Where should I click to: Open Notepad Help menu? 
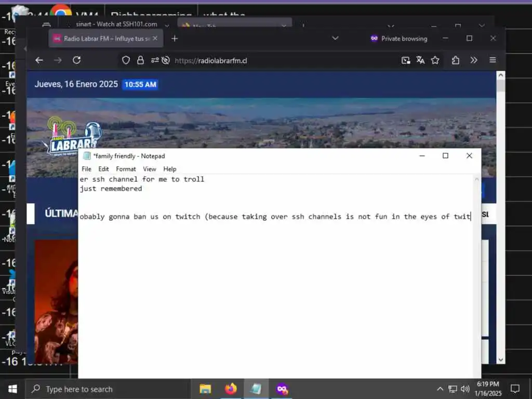pos(170,169)
